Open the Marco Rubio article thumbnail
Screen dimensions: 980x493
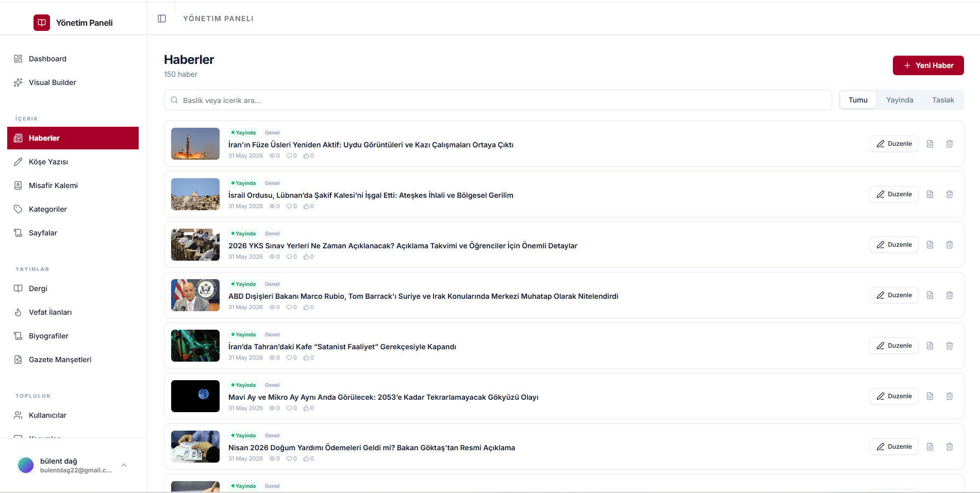tap(195, 295)
